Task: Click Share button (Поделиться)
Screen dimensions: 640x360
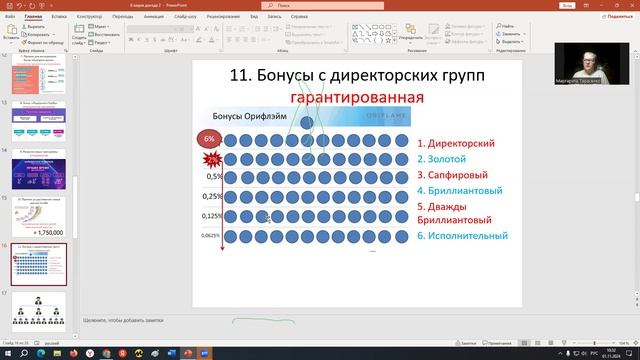Action: pos(617,17)
